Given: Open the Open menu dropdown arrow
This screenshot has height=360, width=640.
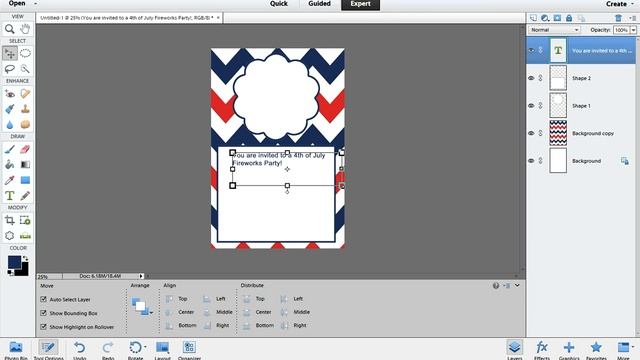Looking at the screenshot, I should tap(36, 4).
